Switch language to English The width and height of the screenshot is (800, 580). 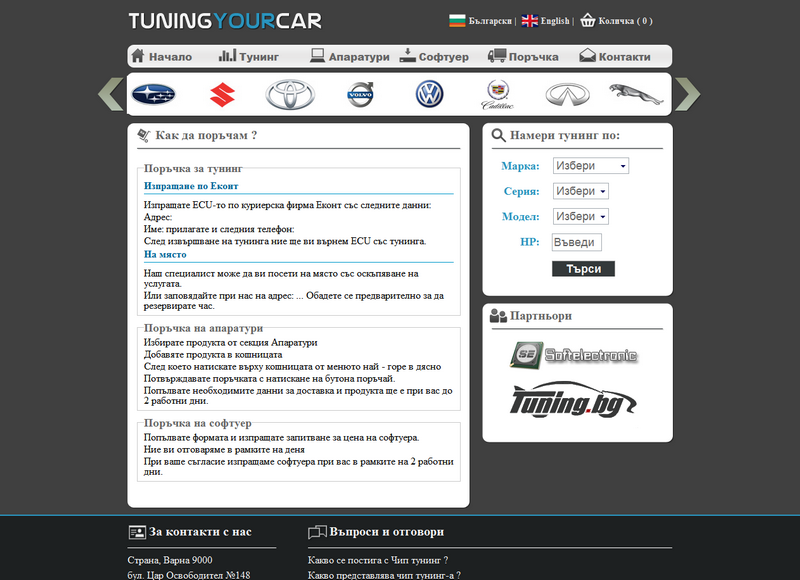tap(555, 21)
